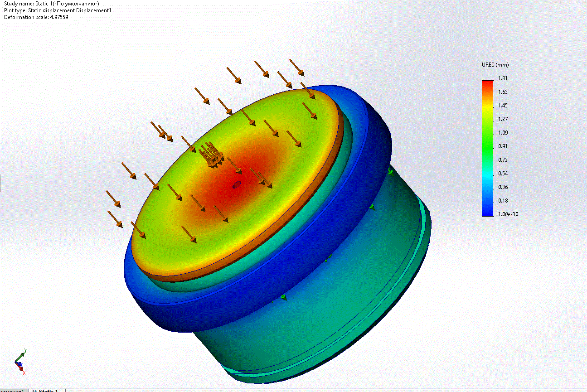
Task: Click the URES (mm) legend title
Action: tap(495, 65)
